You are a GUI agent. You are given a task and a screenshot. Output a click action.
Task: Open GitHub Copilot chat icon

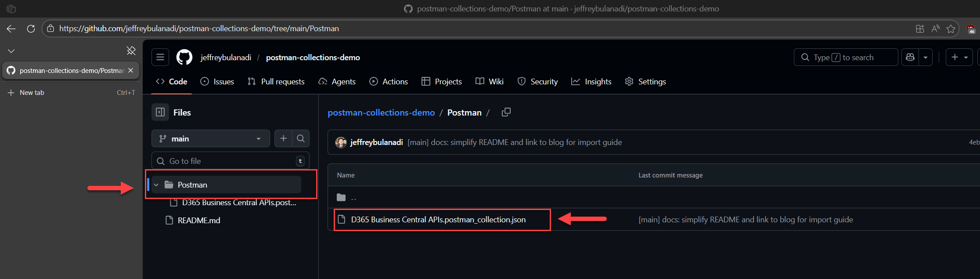(x=910, y=57)
